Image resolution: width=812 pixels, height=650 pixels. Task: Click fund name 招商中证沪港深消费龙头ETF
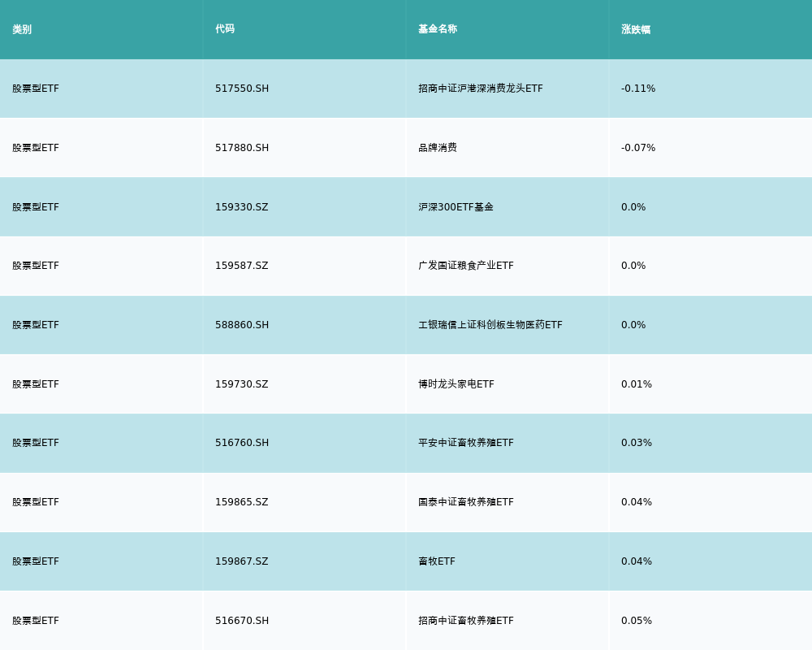coord(481,89)
